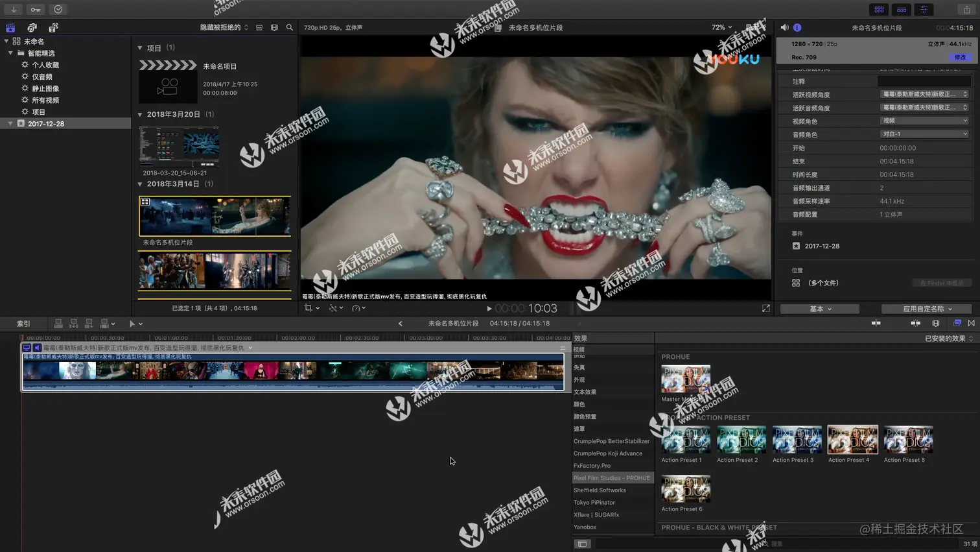Screen dimensions: 980x552
Task: Select the 颜色 effects category
Action: (579, 404)
